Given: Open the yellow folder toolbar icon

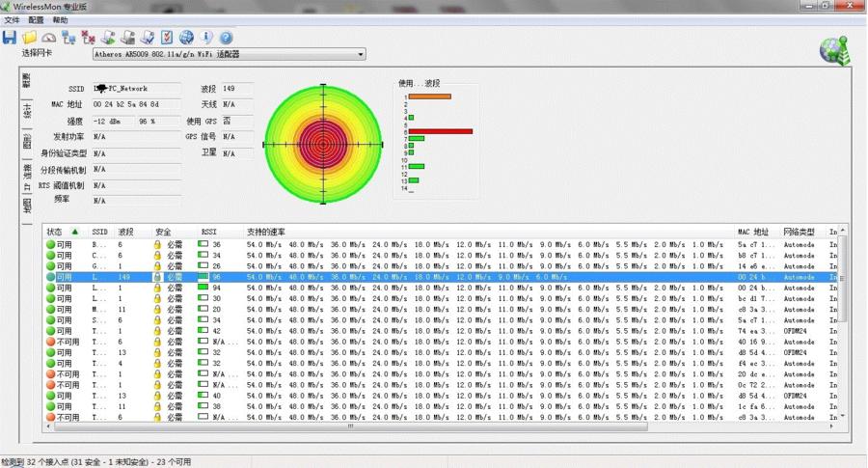Looking at the screenshot, I should pyautogui.click(x=29, y=38).
